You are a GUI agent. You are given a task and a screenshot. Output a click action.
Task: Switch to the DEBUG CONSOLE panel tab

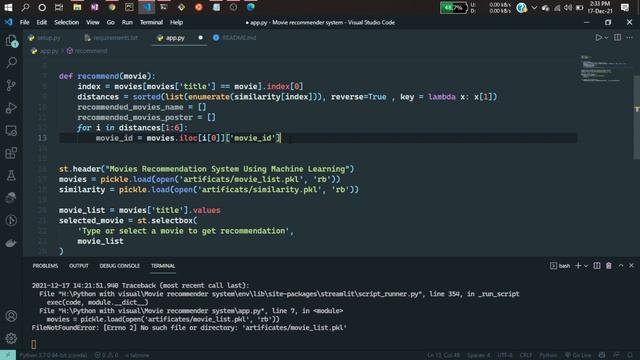tap(120, 266)
